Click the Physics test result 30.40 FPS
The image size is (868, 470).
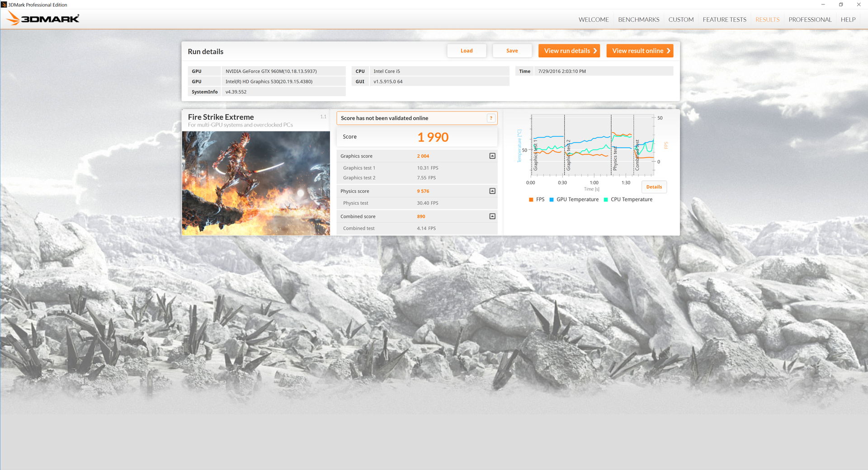[x=428, y=203]
